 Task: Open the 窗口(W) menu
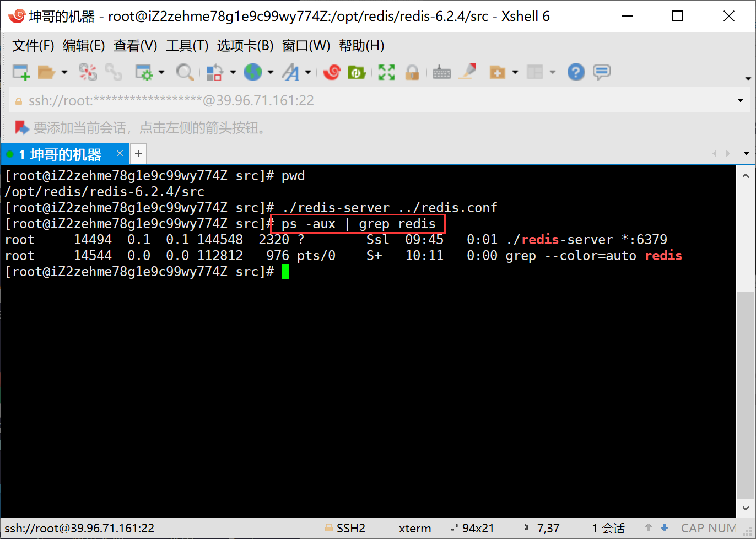306,46
